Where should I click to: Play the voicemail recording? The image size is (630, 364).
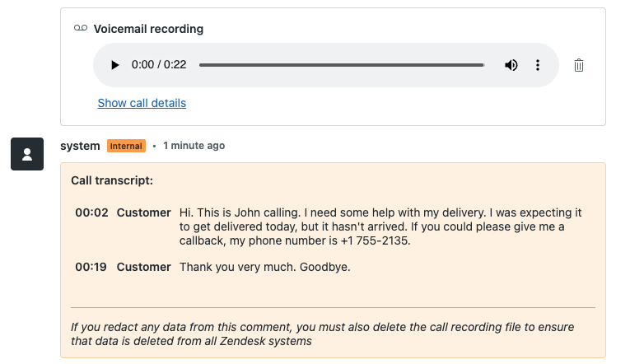coord(115,65)
